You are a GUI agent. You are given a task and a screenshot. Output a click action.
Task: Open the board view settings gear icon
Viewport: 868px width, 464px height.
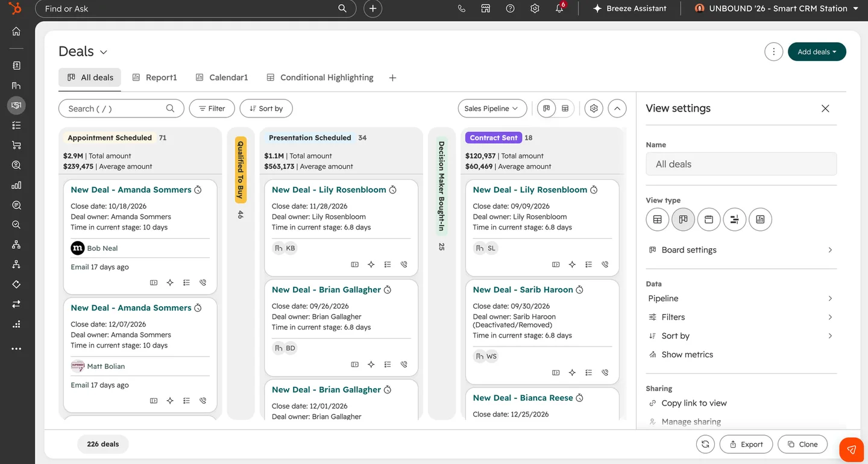coord(594,108)
